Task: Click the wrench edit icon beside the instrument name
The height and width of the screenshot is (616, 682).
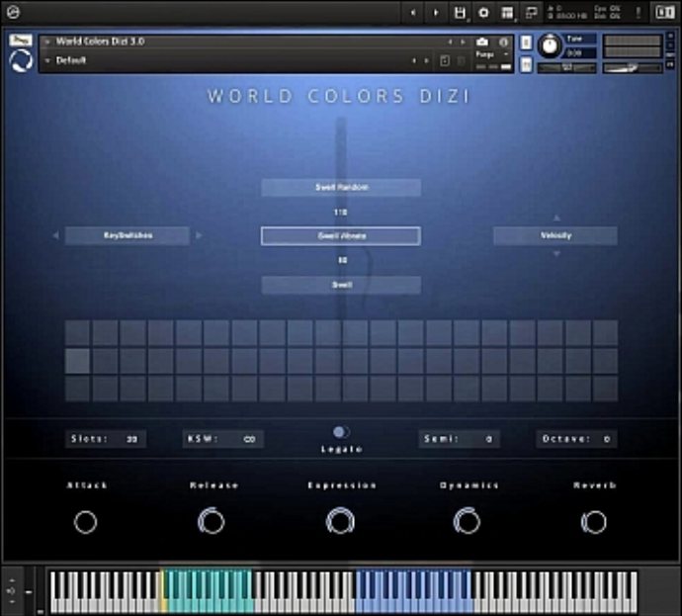Action: coord(21,41)
